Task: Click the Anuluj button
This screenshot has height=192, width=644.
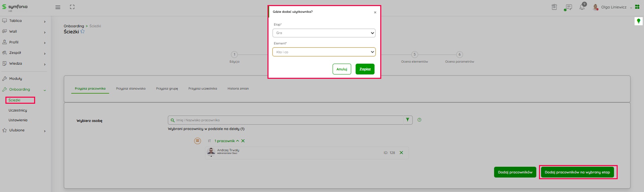Action: tap(341, 69)
